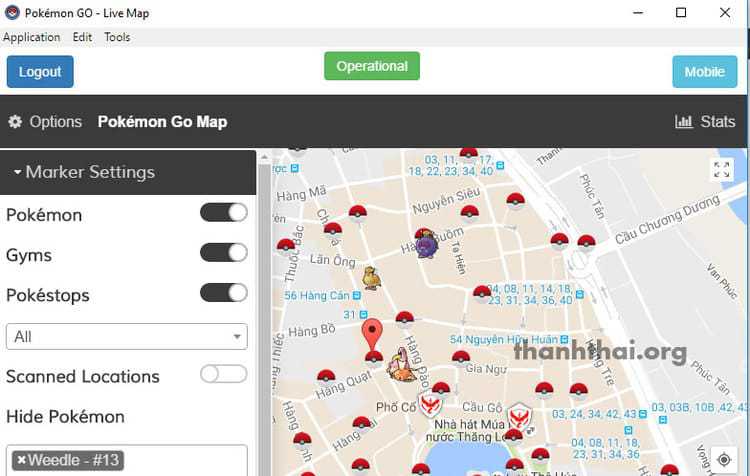The image size is (750, 476).
Task: Open the Options settings panel
Action: pos(45,122)
